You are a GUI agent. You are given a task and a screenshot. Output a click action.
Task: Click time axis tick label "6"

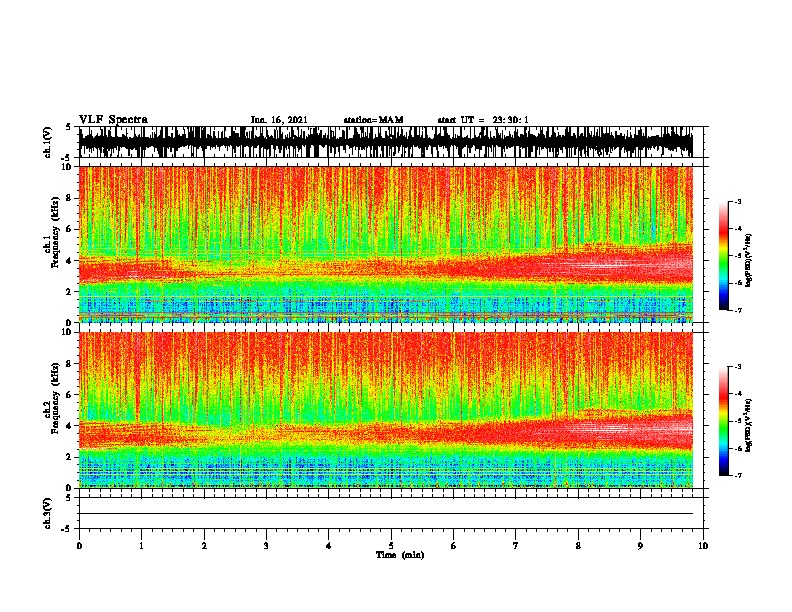tap(454, 546)
